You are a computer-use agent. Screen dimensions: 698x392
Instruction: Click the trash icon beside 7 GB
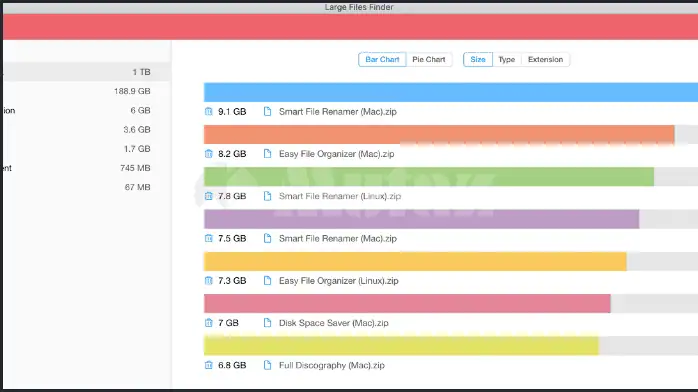point(208,323)
